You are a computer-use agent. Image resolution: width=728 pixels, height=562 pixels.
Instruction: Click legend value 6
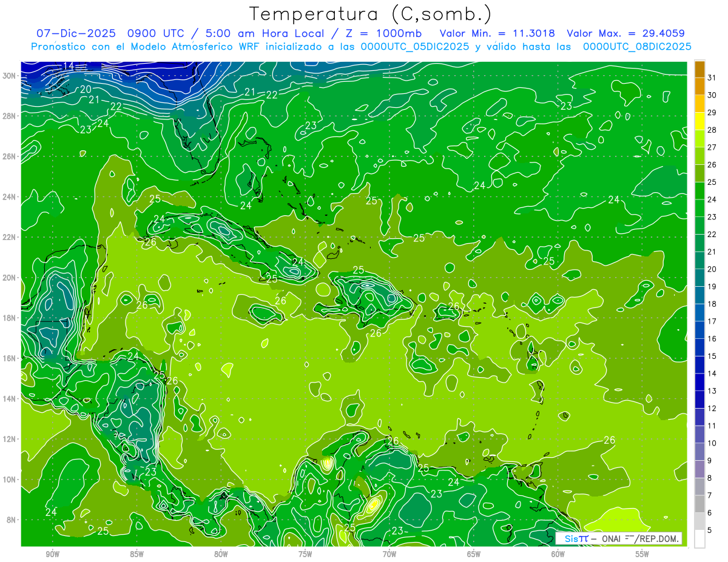click(x=709, y=513)
